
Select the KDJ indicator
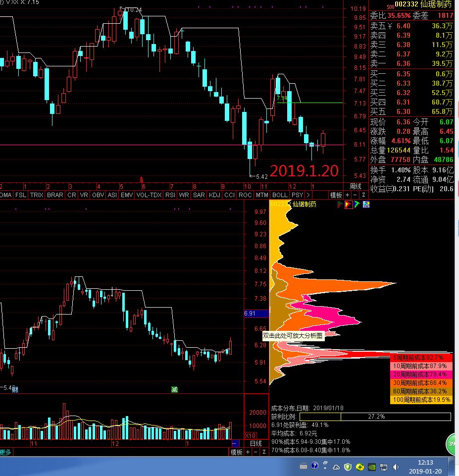[214, 195]
